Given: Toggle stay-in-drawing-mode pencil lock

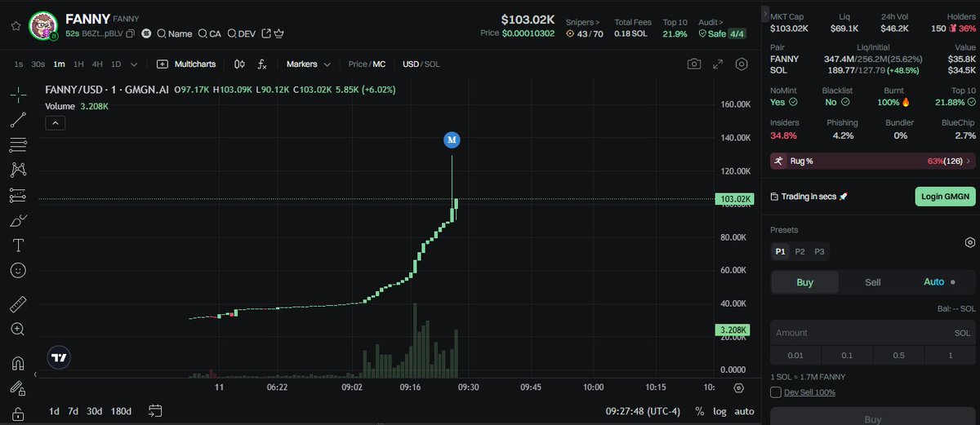Looking at the screenshot, I should click(18, 388).
